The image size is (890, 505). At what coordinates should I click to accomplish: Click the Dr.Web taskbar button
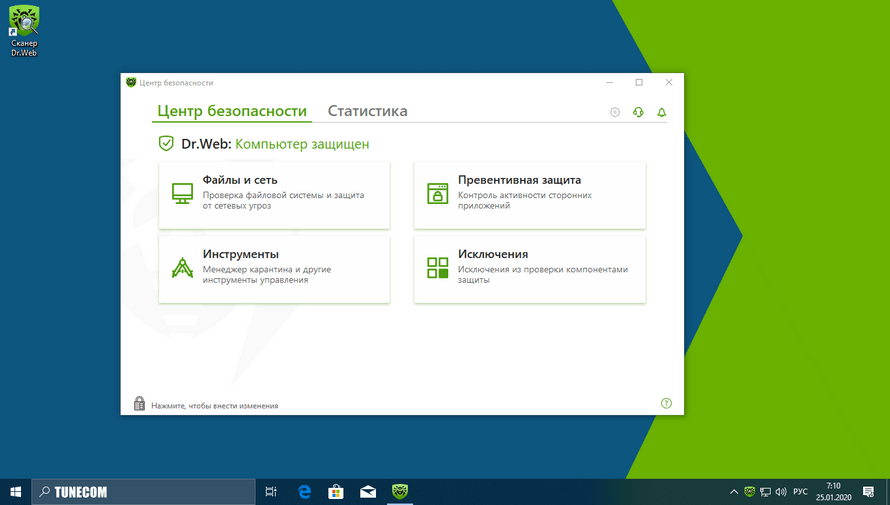tap(400, 492)
